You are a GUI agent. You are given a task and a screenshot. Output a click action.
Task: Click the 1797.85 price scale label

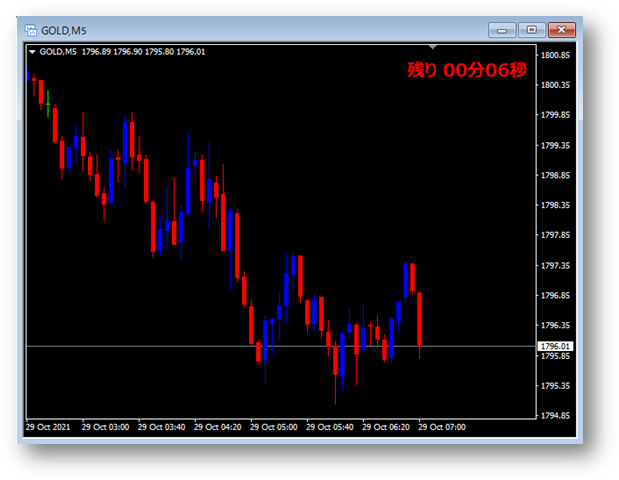pyautogui.click(x=555, y=235)
